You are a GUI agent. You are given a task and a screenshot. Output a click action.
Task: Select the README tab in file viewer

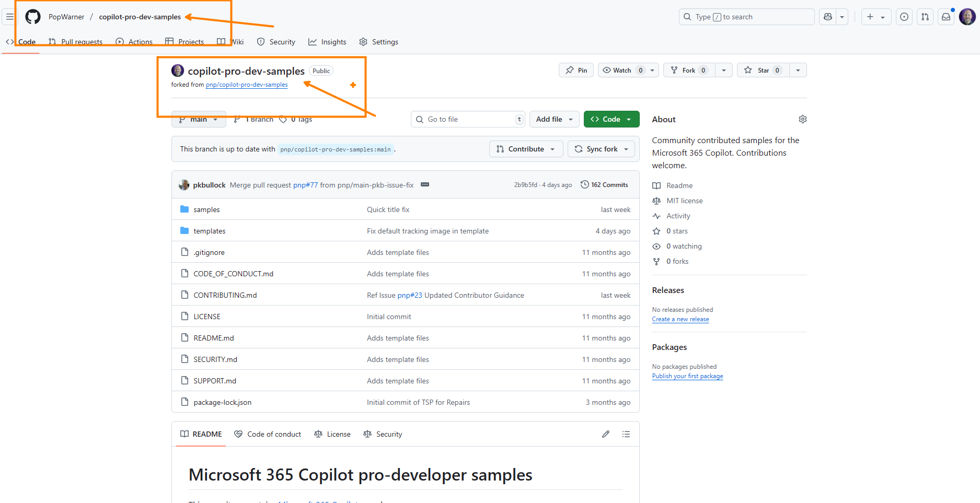coord(201,434)
